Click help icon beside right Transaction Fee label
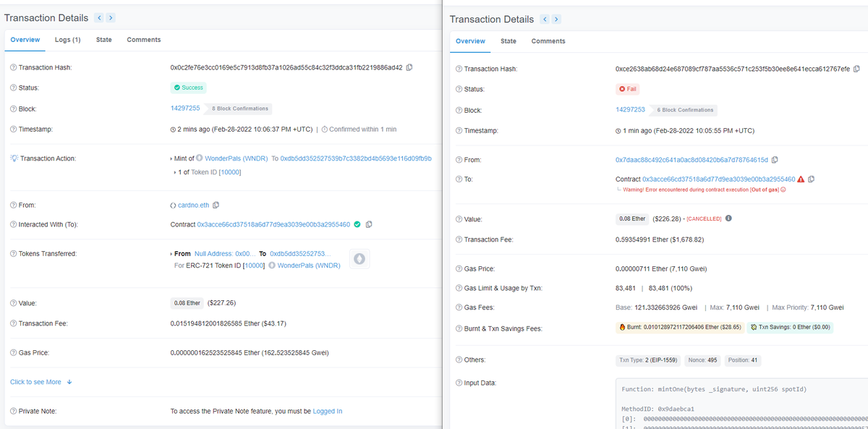The image size is (868, 429). tap(459, 239)
